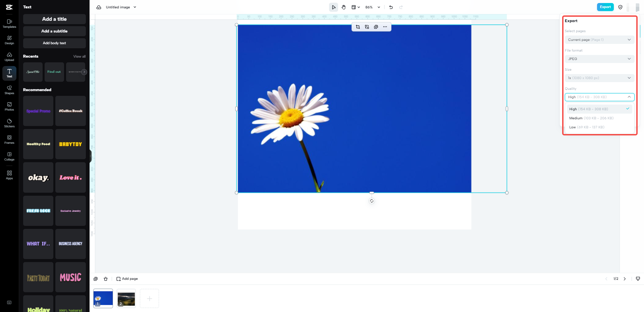Insert the #Coffee Break text template
Screen dimensions: 644x312
pyautogui.click(x=70, y=111)
